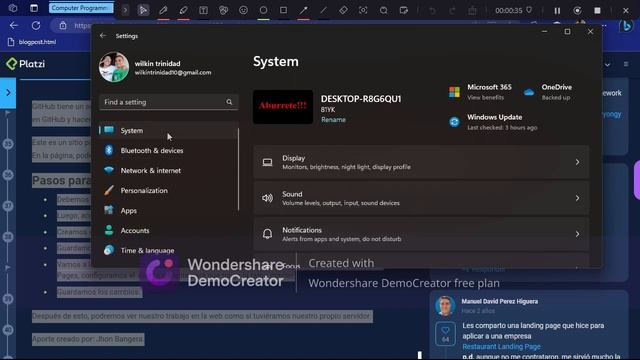Reload the browser page

click(36, 26)
